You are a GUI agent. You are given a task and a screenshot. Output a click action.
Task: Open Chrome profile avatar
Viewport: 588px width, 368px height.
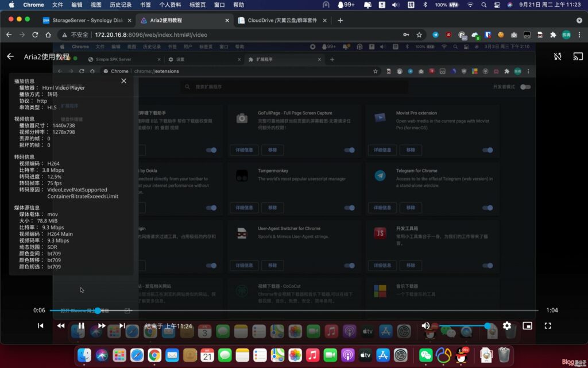click(x=566, y=34)
